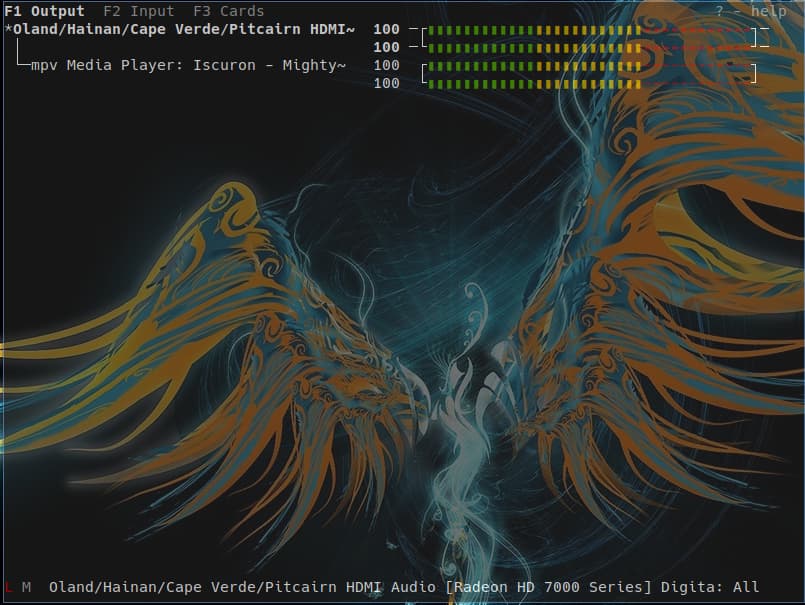Set the HDMI output's upper channel volume bar
Screen dimensions: 805x605
(x=589, y=31)
